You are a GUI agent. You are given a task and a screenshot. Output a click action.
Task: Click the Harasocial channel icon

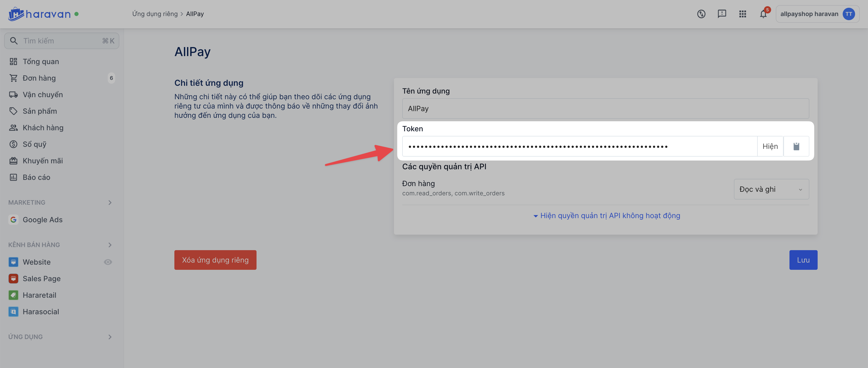[13, 311]
